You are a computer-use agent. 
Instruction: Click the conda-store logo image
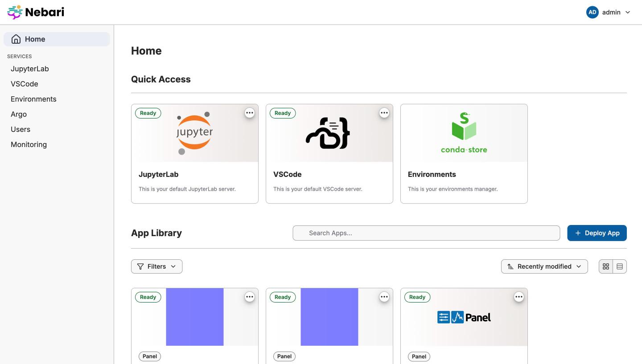coord(464,133)
